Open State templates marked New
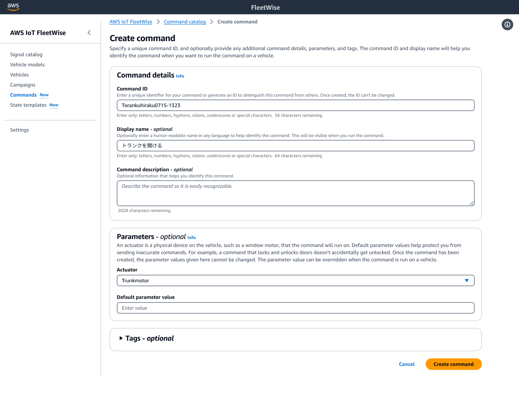This screenshot has height=420, width=519. (x=28, y=105)
